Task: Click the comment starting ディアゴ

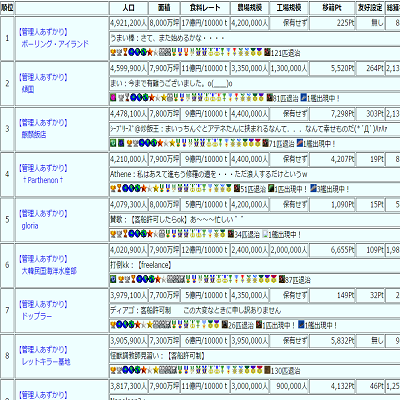Action: (x=196, y=310)
